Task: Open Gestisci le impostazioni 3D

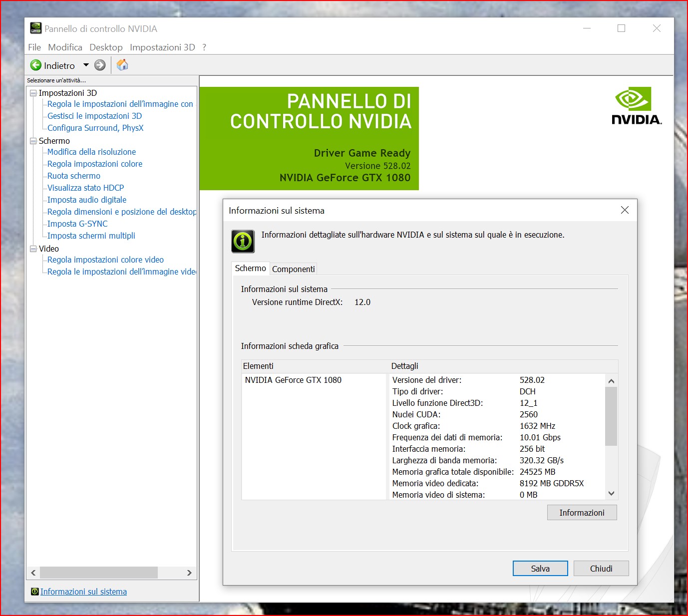Action: click(x=94, y=116)
